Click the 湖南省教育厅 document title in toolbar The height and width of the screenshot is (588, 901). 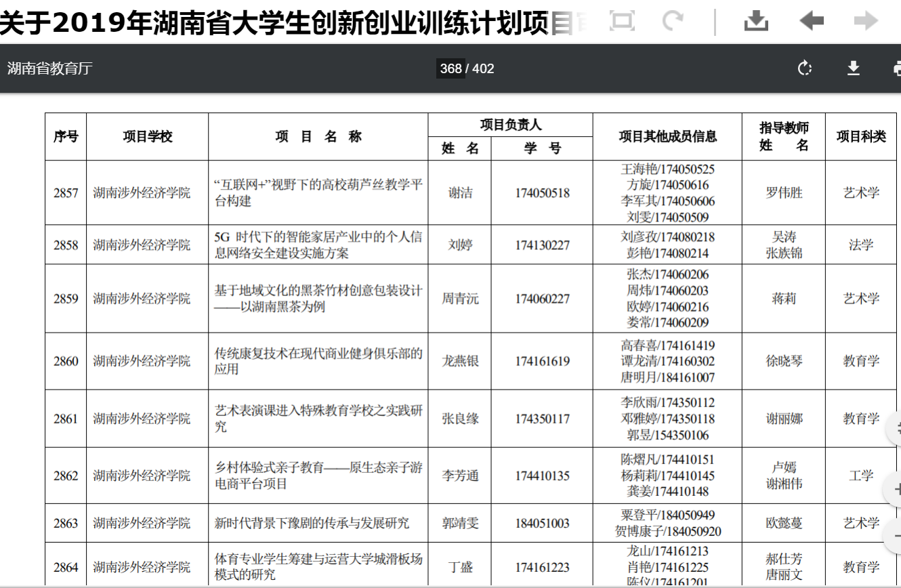coord(49,68)
